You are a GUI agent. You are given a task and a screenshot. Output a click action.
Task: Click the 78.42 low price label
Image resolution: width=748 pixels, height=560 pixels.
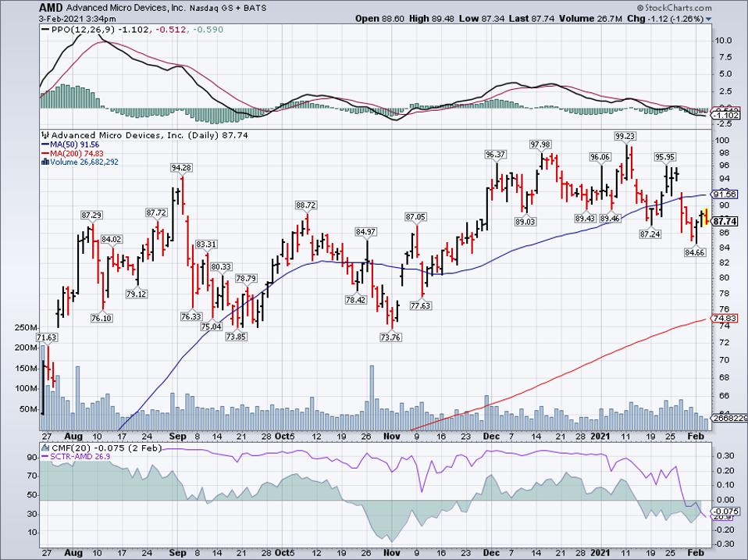point(355,300)
